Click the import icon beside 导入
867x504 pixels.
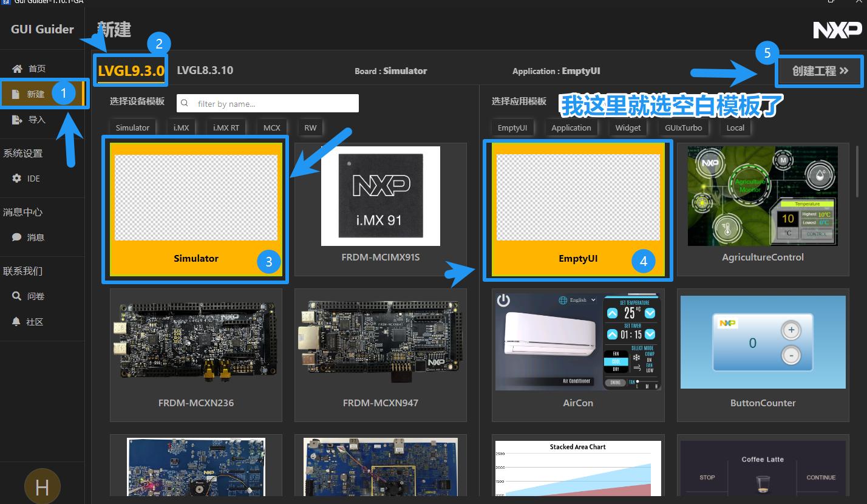pos(17,120)
